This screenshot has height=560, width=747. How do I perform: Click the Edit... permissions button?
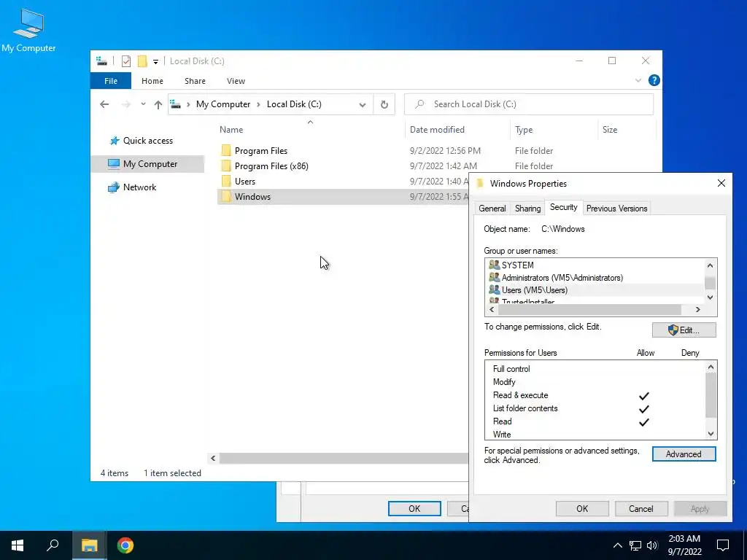(684, 330)
